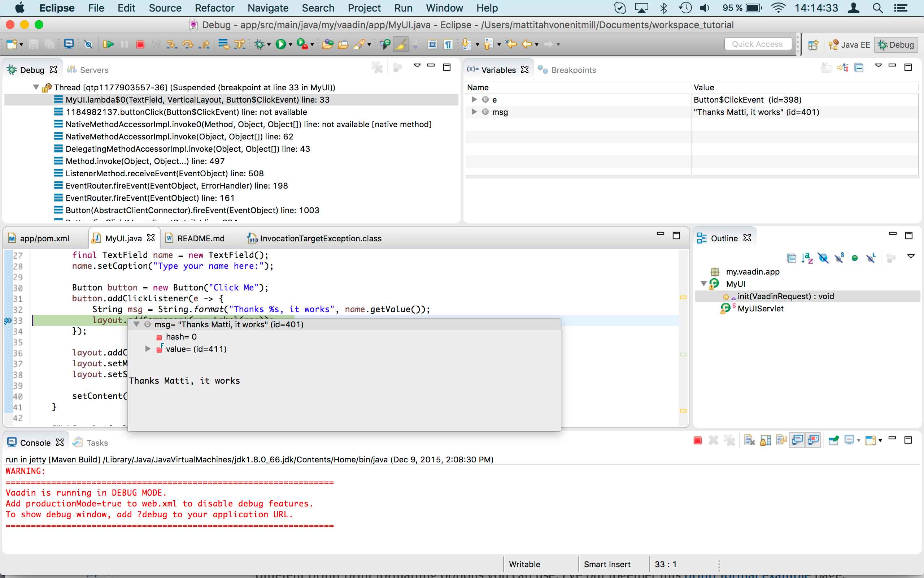Toggle Hide Fields in Outline view
The height and width of the screenshot is (578, 924).
[823, 258]
